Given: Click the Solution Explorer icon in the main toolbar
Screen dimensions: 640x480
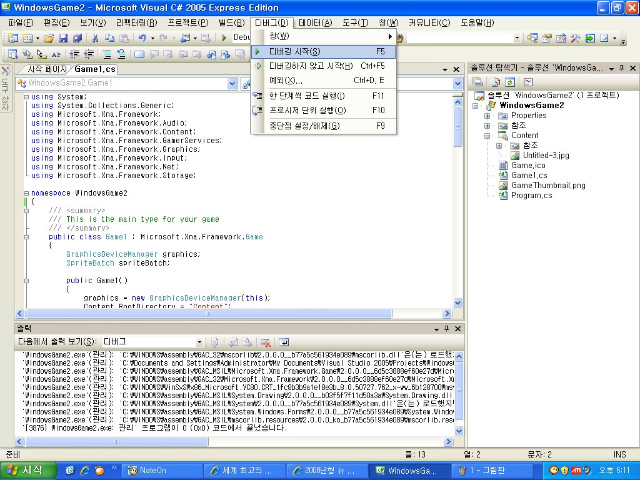Looking at the screenshot, I should point(532,38).
